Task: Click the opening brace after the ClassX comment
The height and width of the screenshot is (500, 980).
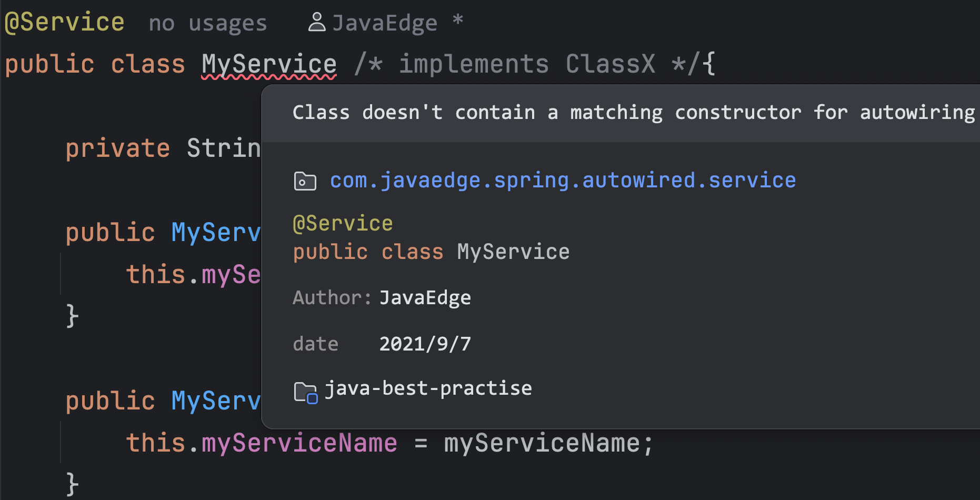Action: coord(709,64)
